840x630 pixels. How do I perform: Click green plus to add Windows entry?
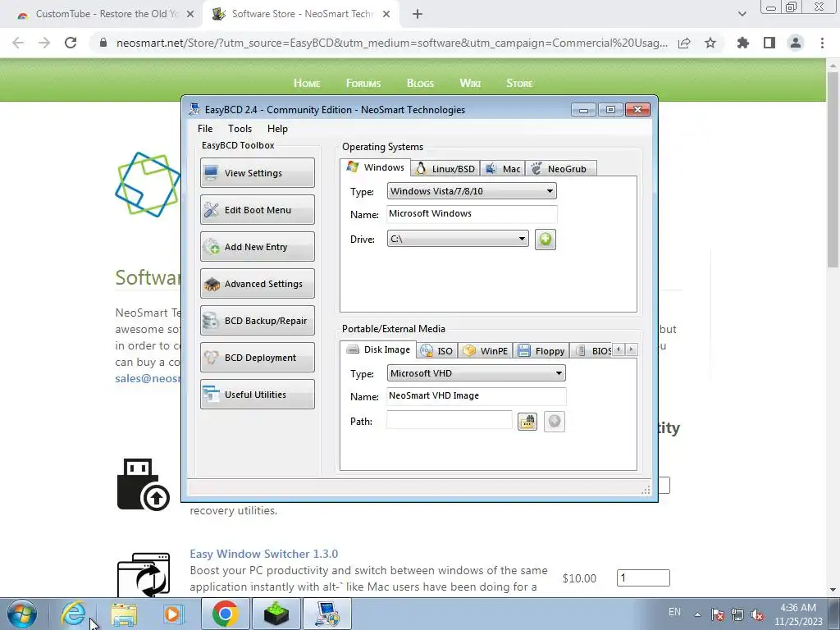point(546,239)
